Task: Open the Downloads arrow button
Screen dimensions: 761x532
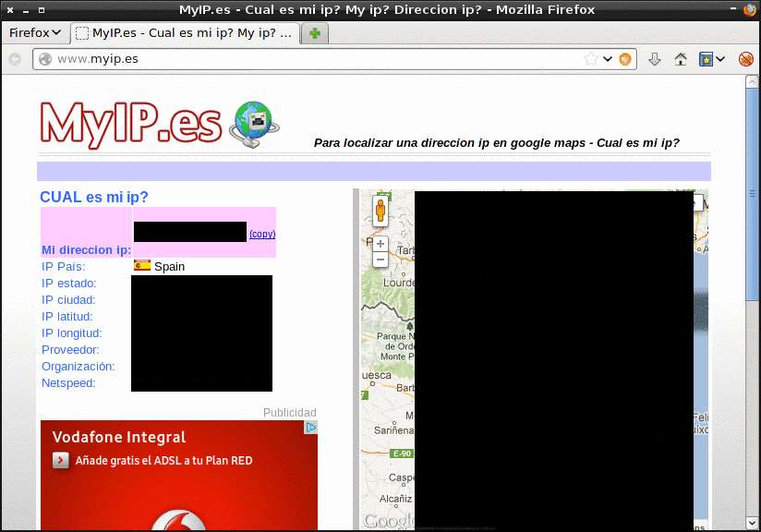Action: 655,59
